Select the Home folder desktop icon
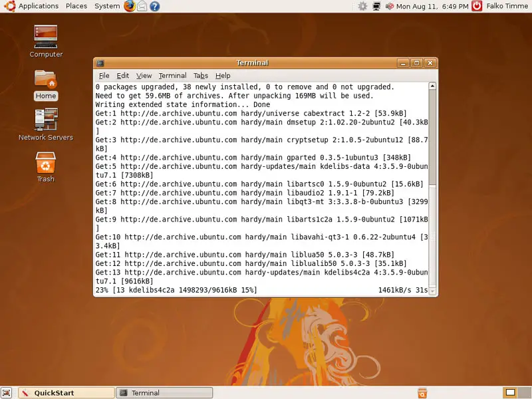 (46, 85)
